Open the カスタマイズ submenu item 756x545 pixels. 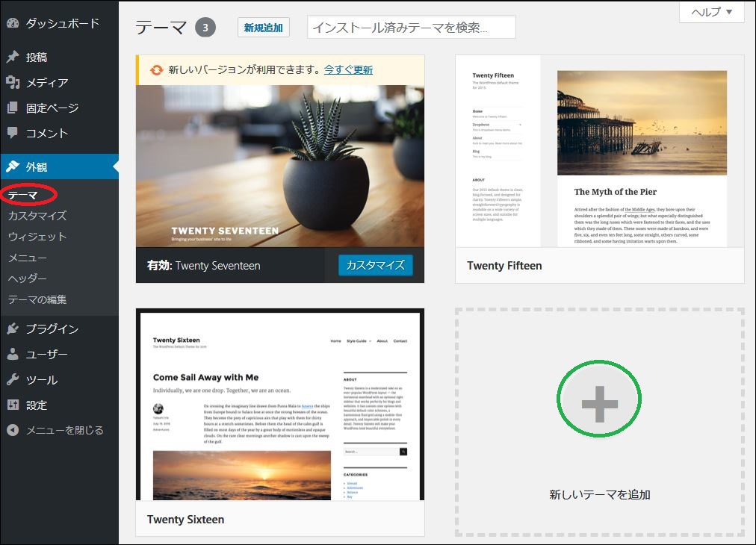point(37,216)
